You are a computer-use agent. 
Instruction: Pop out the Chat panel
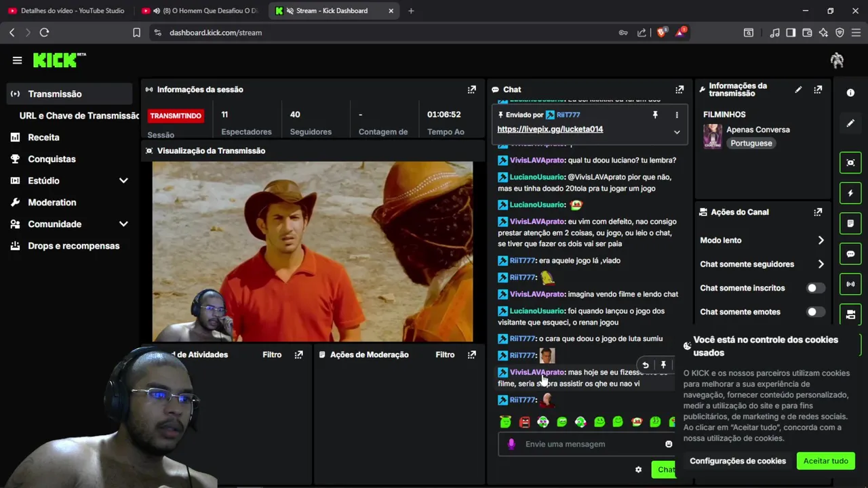click(679, 89)
